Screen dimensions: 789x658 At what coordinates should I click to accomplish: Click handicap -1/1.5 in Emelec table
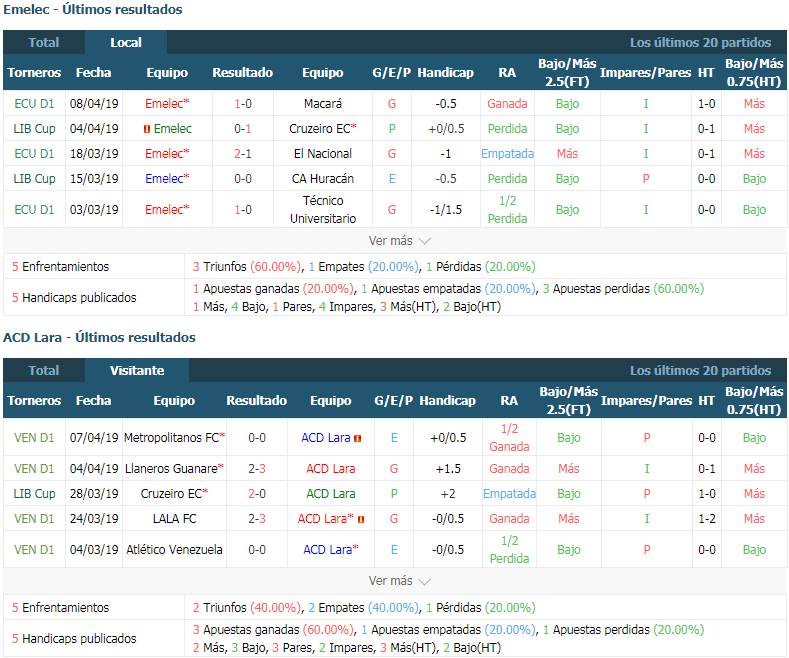pyautogui.click(x=446, y=209)
